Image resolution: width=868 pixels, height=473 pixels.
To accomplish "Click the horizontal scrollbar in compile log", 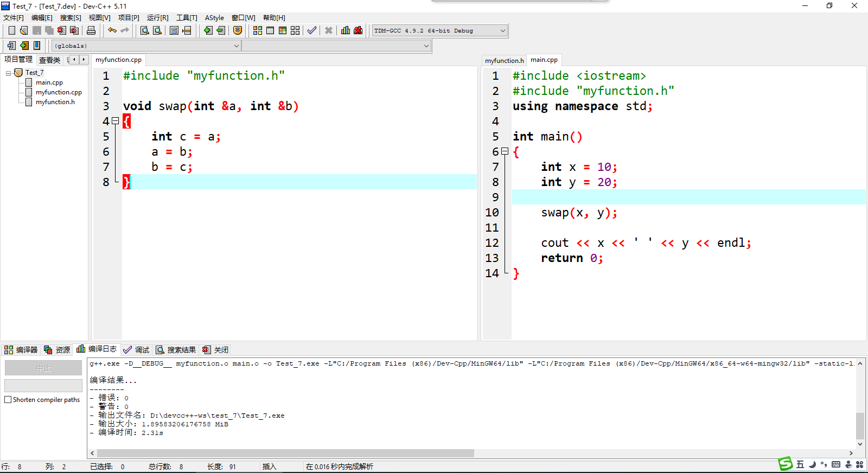I will click(x=285, y=453).
